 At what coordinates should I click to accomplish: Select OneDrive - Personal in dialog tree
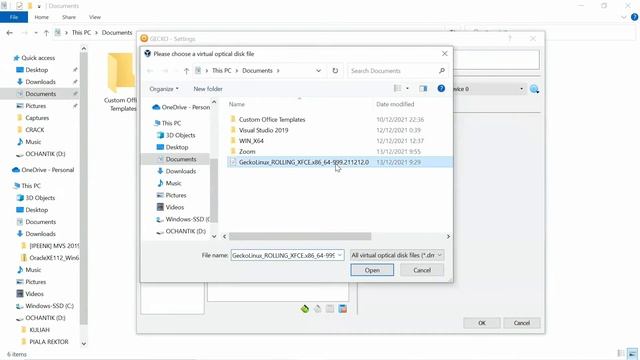pyautogui.click(x=181, y=107)
